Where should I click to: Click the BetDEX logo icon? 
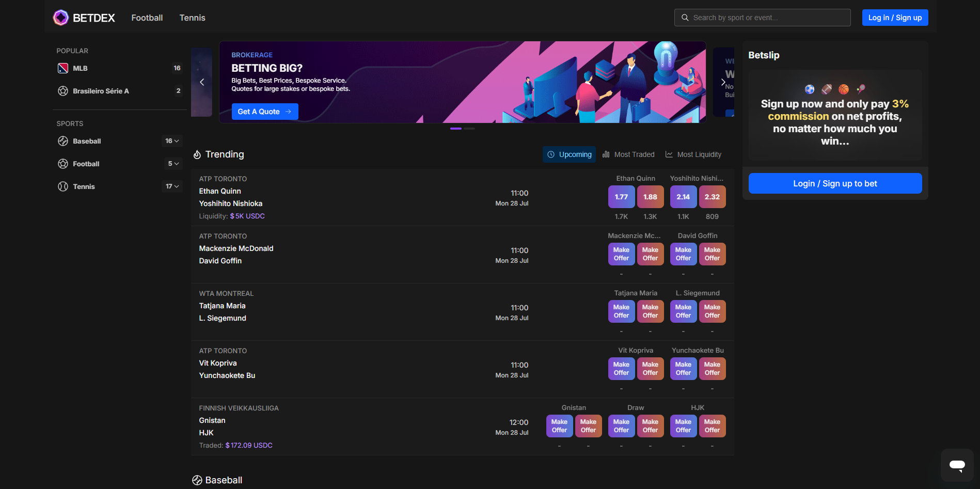61,18
